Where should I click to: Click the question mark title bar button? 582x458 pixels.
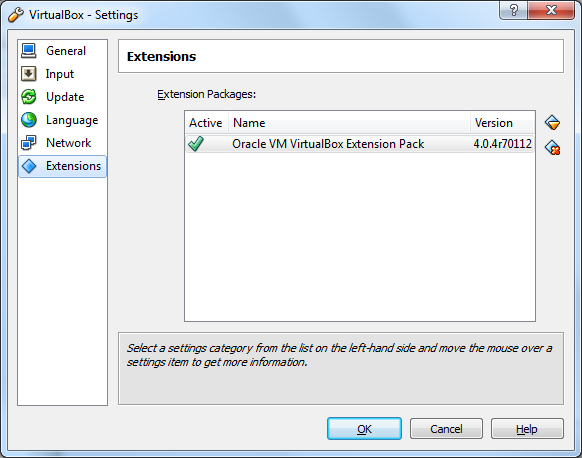[513, 10]
